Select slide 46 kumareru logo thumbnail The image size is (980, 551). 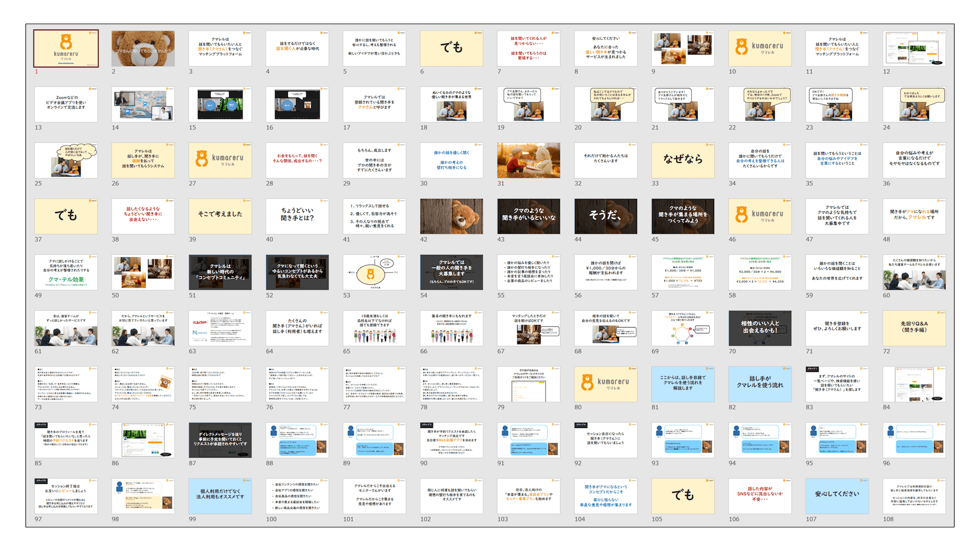[x=760, y=216]
